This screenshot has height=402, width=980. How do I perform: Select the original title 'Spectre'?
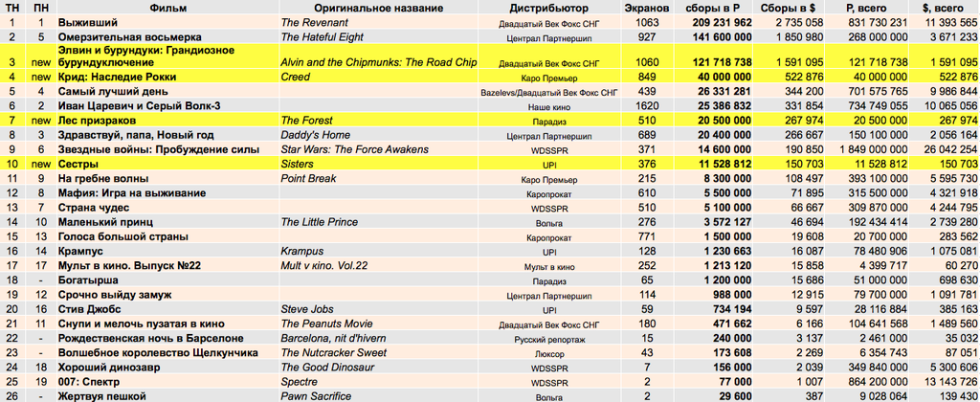tap(300, 382)
